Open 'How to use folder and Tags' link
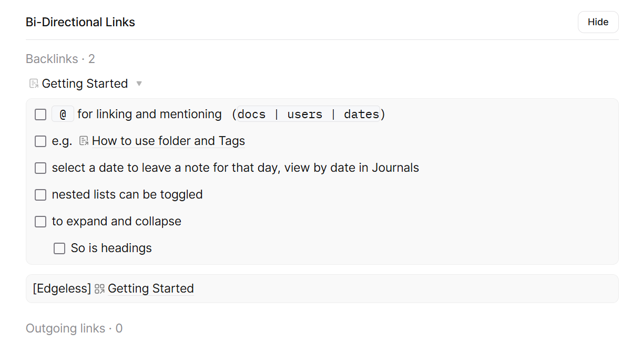The width and height of the screenshot is (642, 364). (x=168, y=141)
